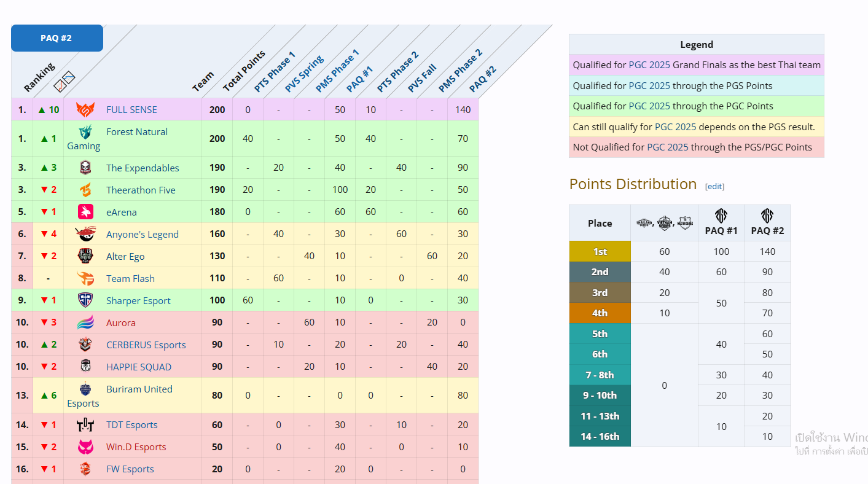Viewport: 868px width, 484px height.
Task: Click the PVS Fall column header
Action: (422, 79)
